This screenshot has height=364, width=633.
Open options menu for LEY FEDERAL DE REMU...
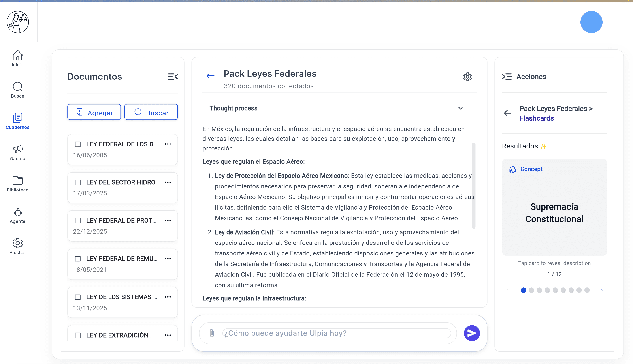pyautogui.click(x=168, y=259)
